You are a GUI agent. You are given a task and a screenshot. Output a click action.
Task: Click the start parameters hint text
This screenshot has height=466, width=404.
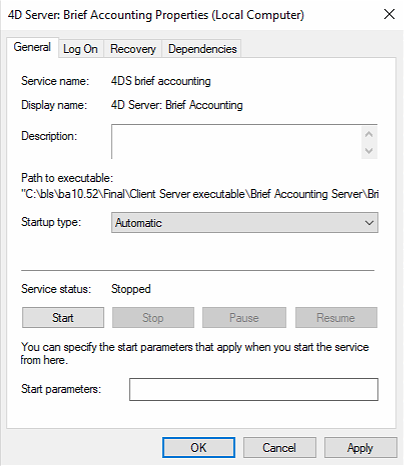[x=195, y=353]
